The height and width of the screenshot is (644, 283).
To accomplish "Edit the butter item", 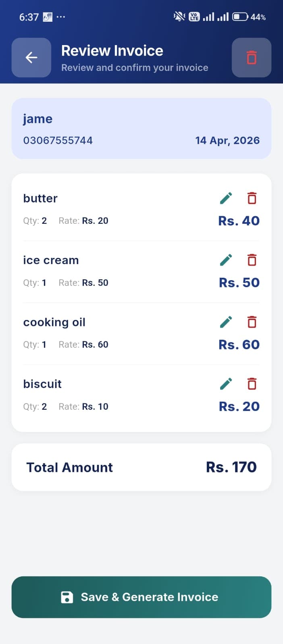I will [226, 198].
